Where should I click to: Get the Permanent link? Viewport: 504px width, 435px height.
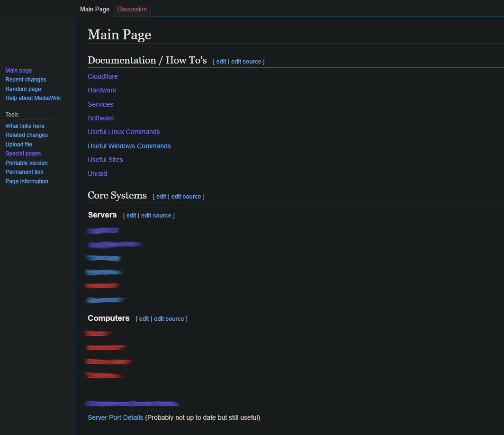click(24, 172)
